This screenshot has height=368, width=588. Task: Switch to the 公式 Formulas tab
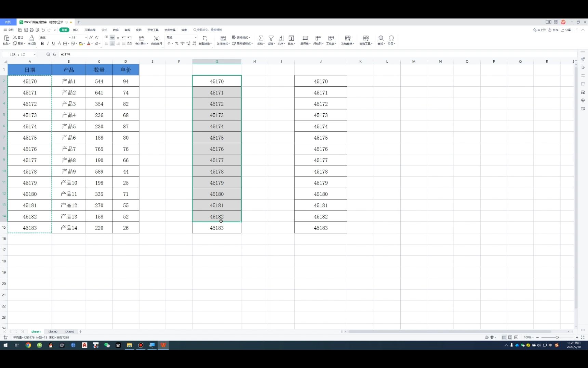104,30
